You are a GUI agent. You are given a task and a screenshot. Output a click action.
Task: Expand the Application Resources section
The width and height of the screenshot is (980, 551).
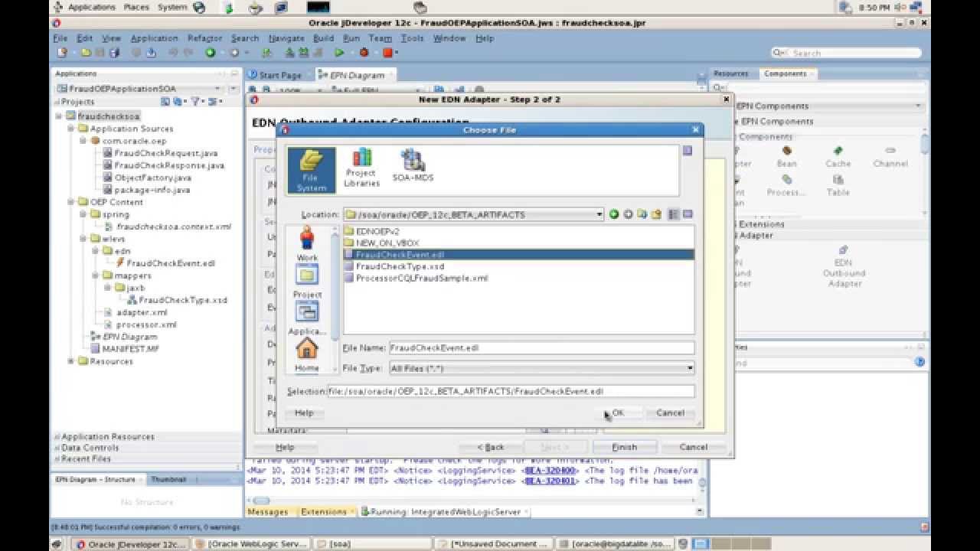point(57,437)
